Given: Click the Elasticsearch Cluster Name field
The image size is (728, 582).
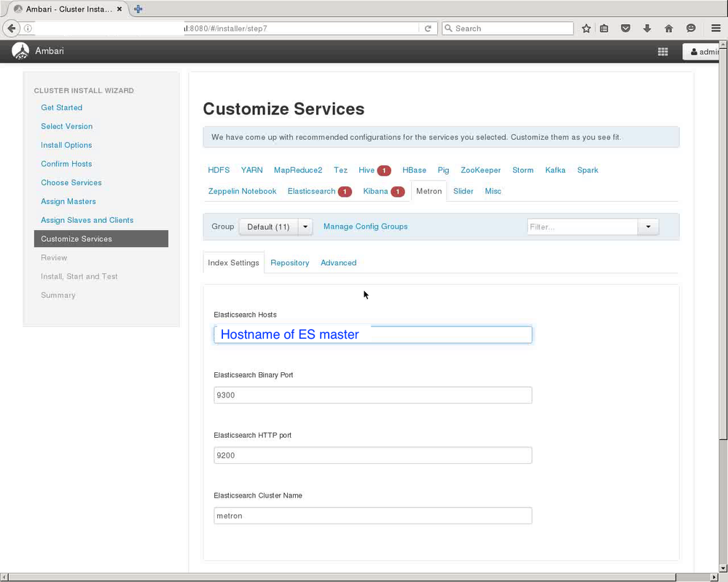Looking at the screenshot, I should tap(372, 515).
